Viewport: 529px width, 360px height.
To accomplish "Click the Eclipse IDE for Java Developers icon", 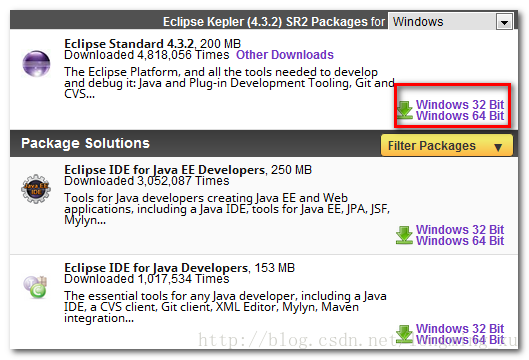I will pos(35,287).
